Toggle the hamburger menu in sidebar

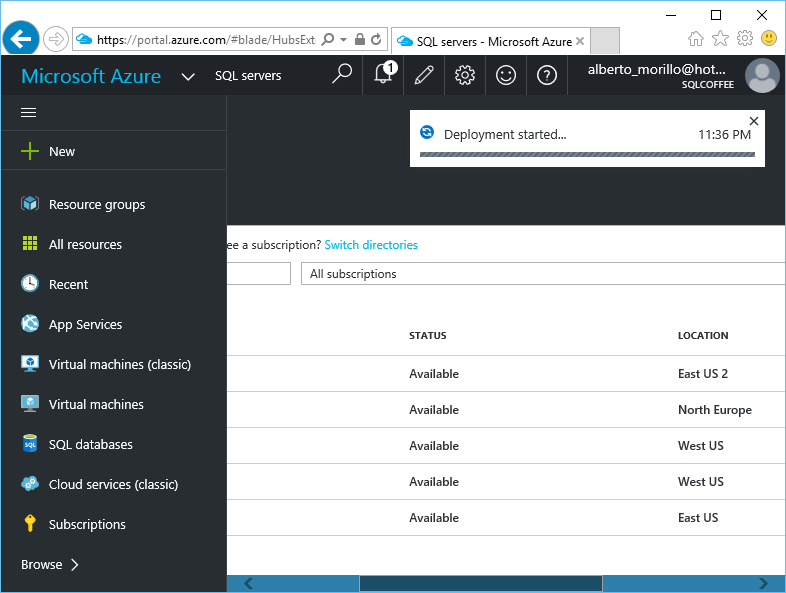[x=29, y=113]
